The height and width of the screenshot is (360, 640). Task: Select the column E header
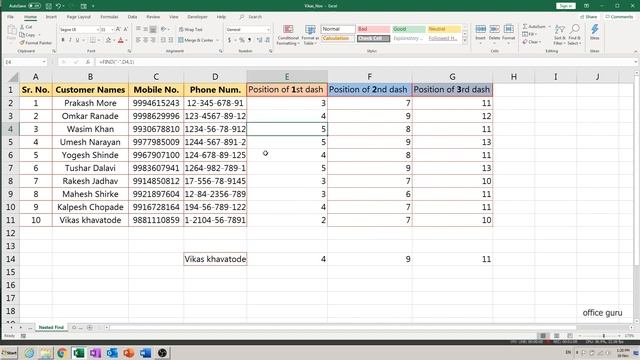(287, 77)
